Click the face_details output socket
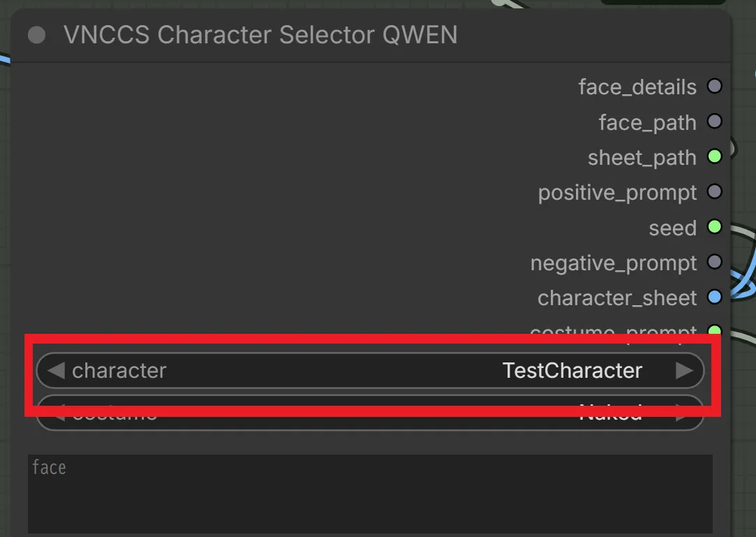Screen dimensions: 756x537 [x=714, y=87]
